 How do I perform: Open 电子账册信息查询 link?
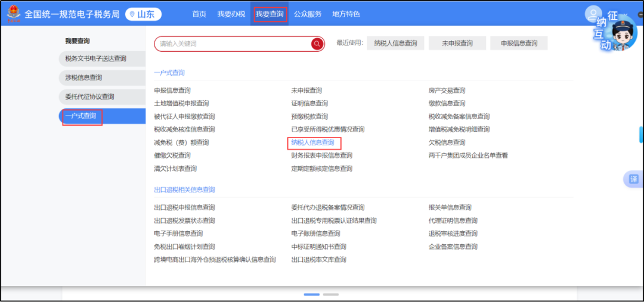[x=315, y=233]
